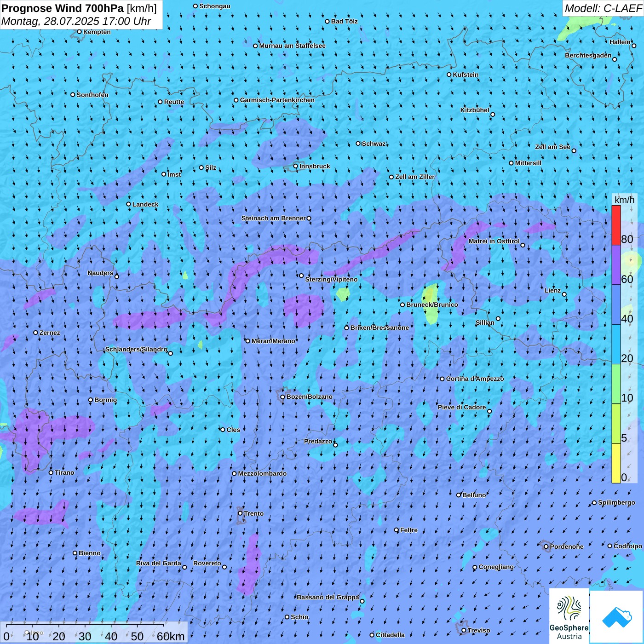Click the date Montag, 28.07.2025 17:00 Uhr

[76, 21]
